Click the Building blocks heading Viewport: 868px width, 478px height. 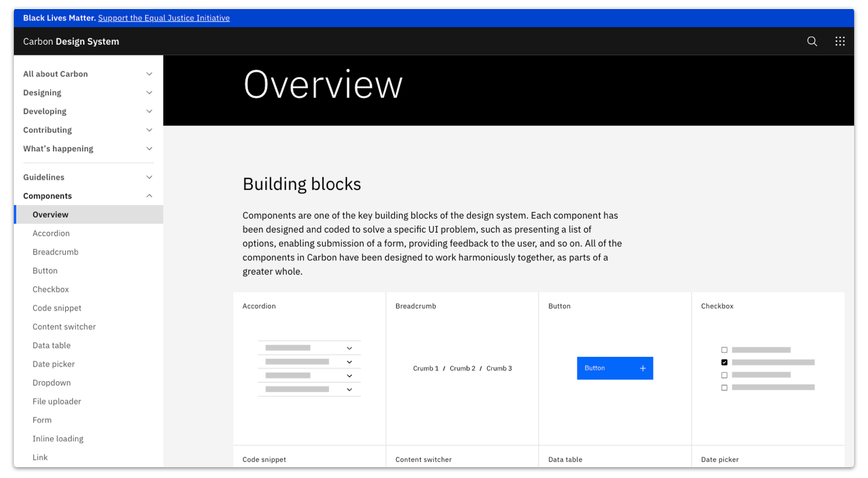[x=302, y=184]
